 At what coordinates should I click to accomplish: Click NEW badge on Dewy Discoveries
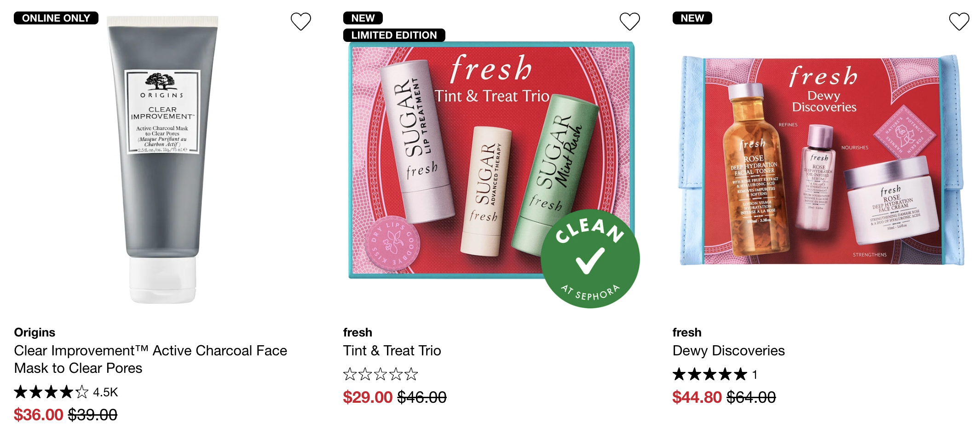[x=692, y=18]
